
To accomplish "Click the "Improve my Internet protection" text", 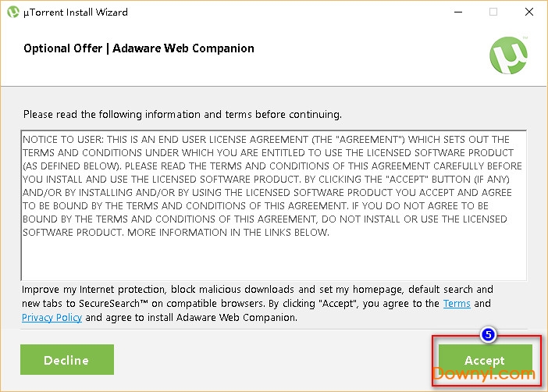I will point(94,290).
